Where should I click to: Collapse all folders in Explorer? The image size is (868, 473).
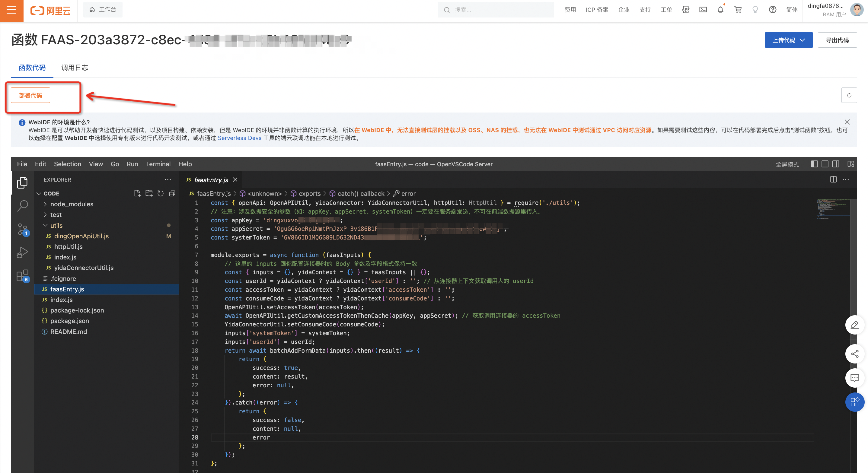(x=172, y=193)
